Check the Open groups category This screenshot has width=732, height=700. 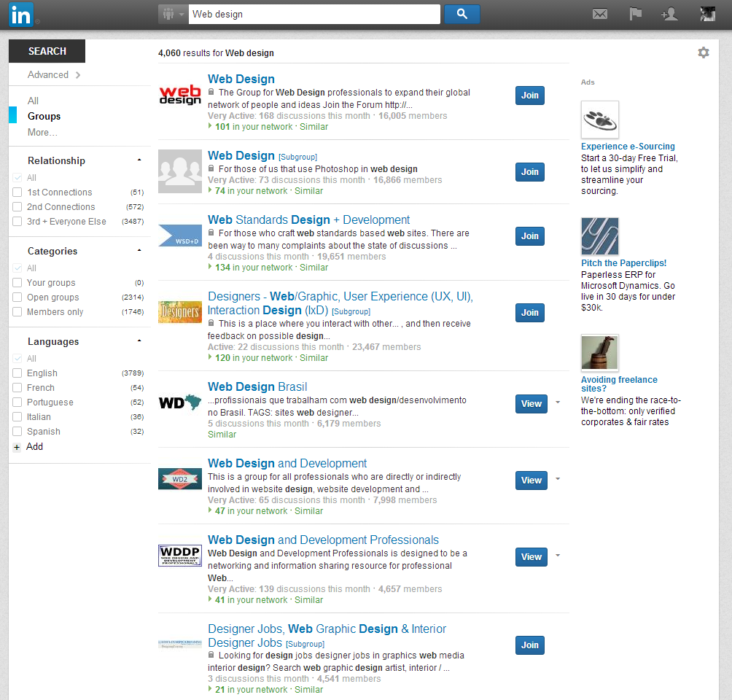coord(17,297)
